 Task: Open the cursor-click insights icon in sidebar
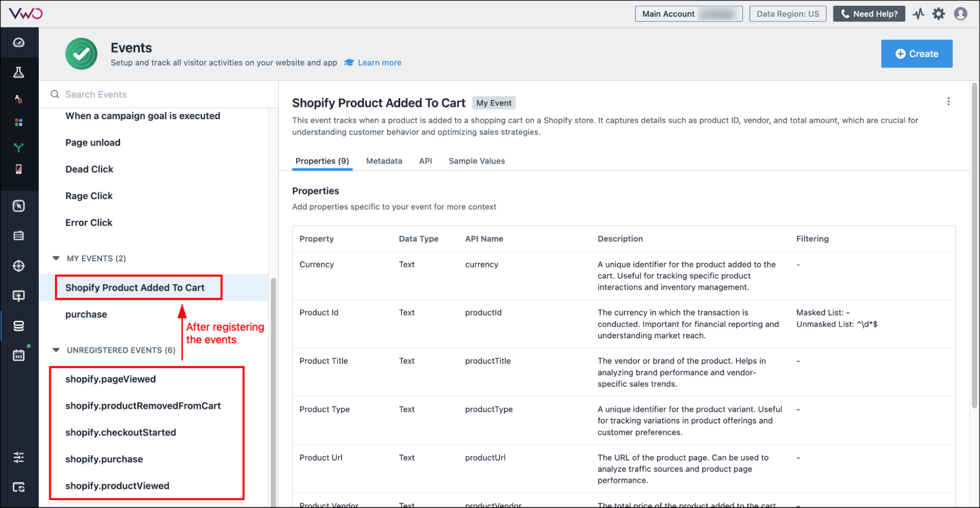pyautogui.click(x=19, y=206)
